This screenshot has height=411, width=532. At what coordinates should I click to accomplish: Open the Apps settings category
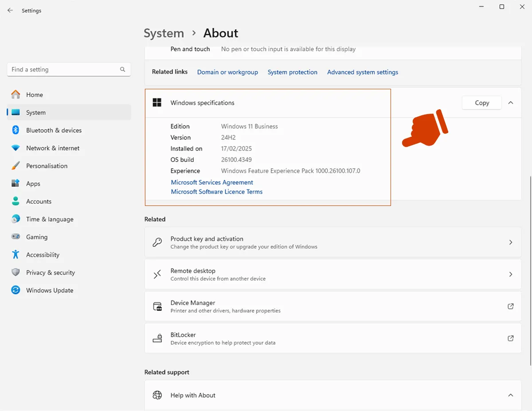pos(69,183)
